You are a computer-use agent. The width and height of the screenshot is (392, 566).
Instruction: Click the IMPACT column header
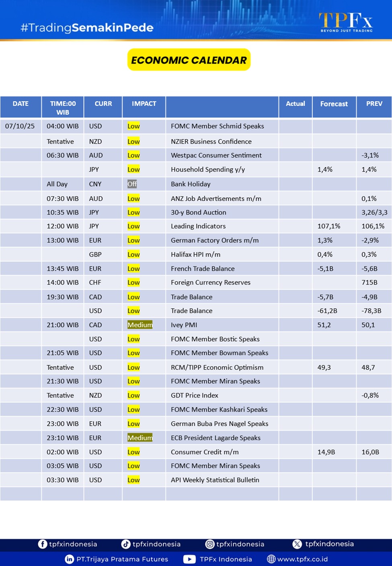pyautogui.click(x=144, y=104)
